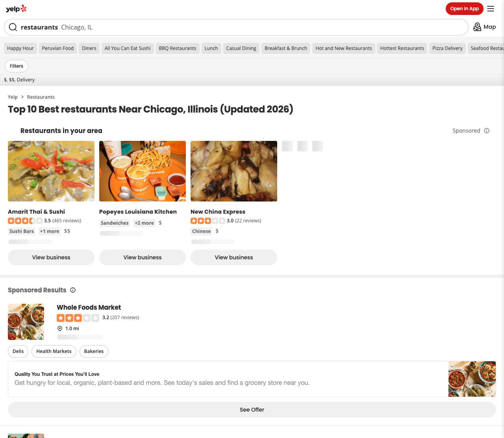
Task: Select the Lunch category chip
Action: tap(211, 48)
